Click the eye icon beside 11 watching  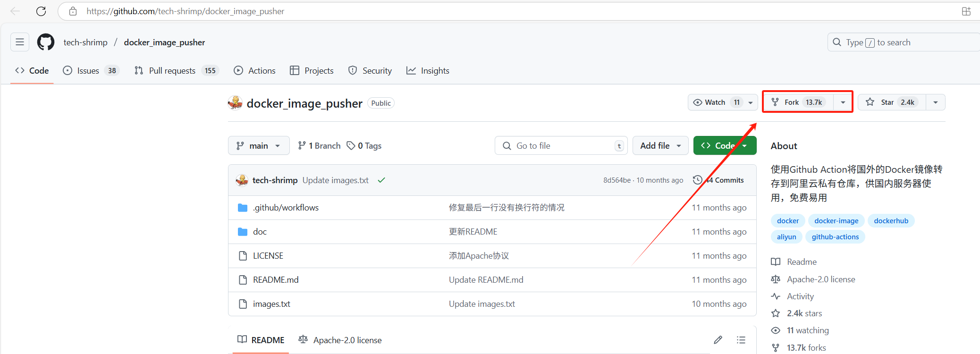coord(776,330)
